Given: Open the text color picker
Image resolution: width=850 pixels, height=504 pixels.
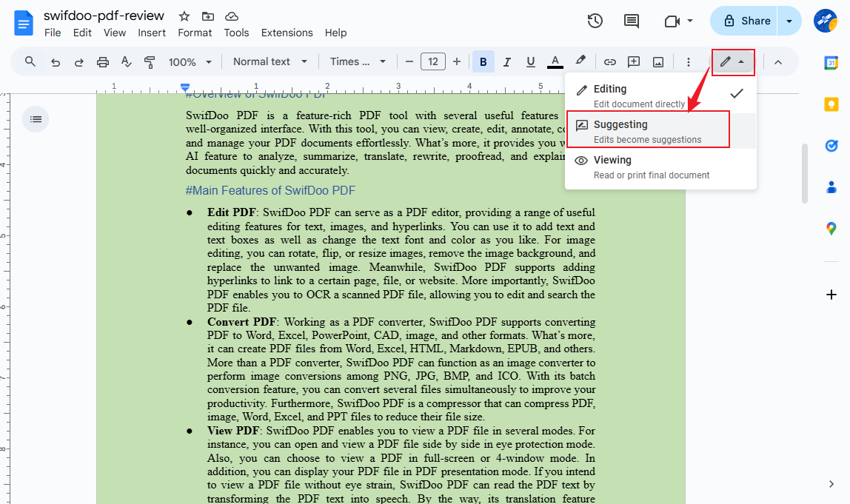Looking at the screenshot, I should point(555,61).
